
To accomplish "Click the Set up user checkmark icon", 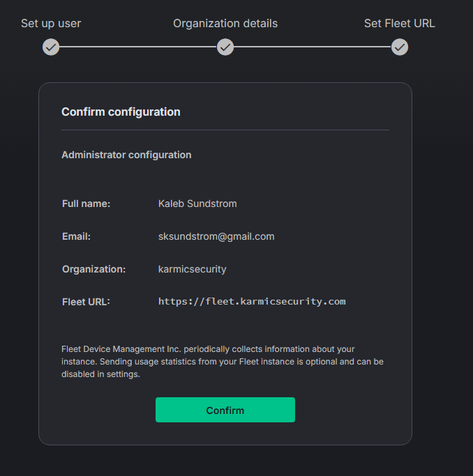I will [51, 47].
